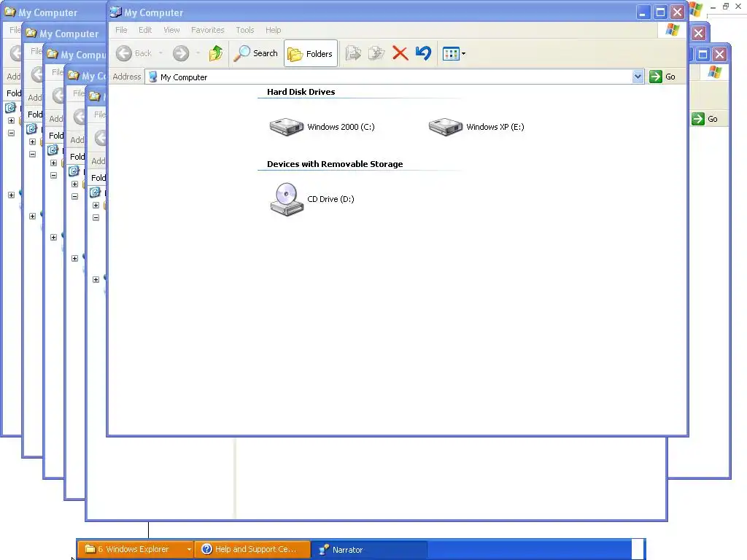747x560 pixels.
Task: Open the Edit menu
Action: click(145, 30)
